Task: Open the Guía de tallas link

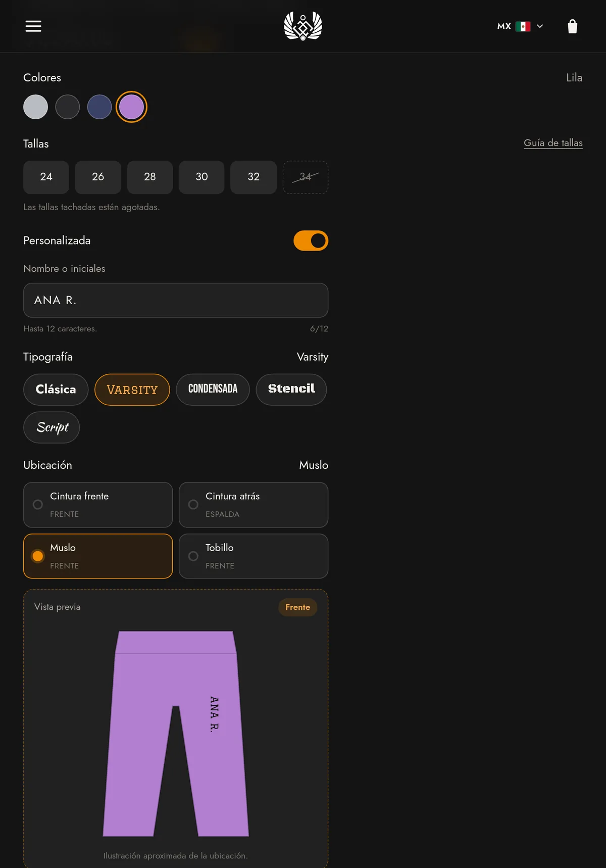Action: pos(553,143)
